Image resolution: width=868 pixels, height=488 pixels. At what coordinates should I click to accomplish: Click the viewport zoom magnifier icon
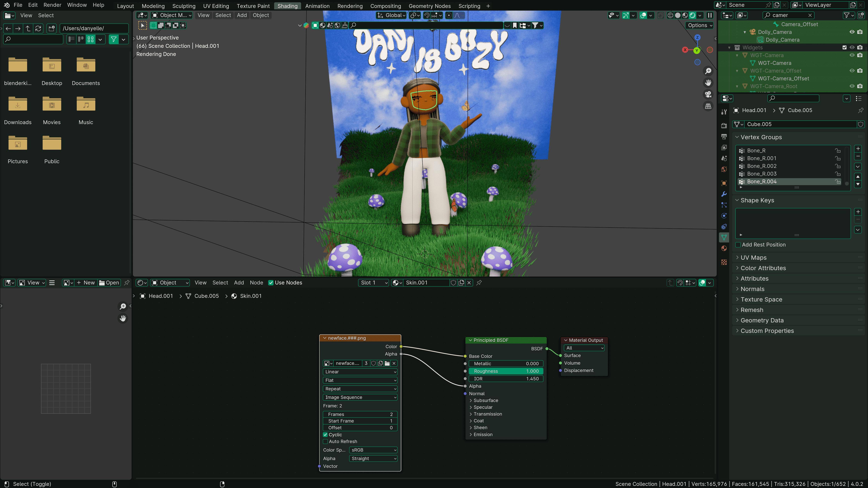[x=708, y=71]
